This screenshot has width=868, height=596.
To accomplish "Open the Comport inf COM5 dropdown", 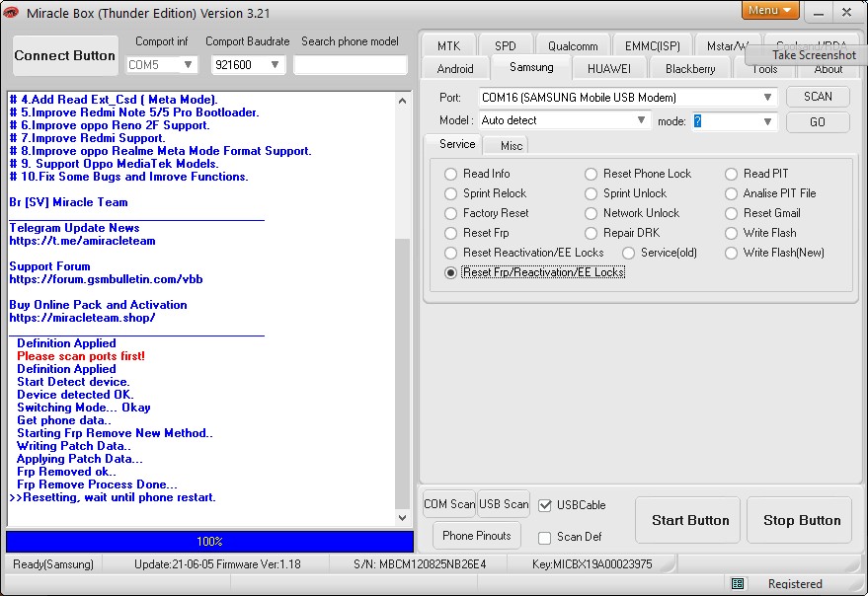I will (188, 65).
